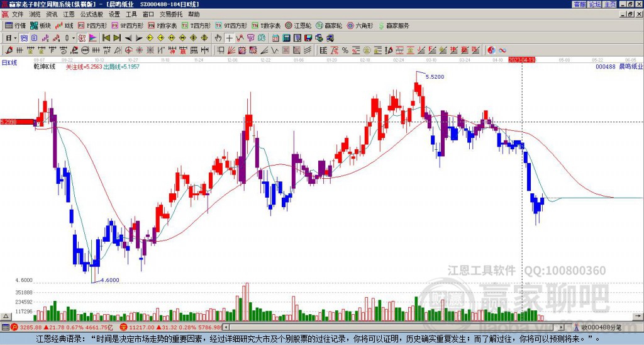Image resolution: width=644 pixels, height=345 pixels.
Task: Open the 江恩 menu
Action: [69, 14]
